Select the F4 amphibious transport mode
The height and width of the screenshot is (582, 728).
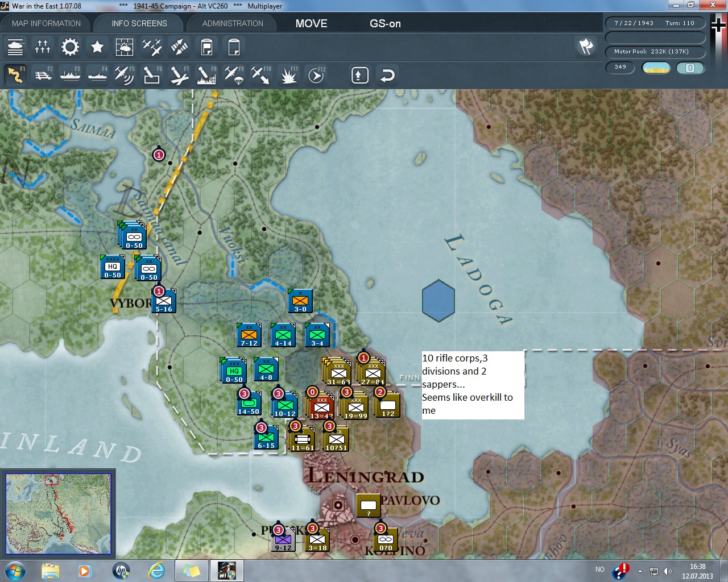pyautogui.click(x=97, y=75)
